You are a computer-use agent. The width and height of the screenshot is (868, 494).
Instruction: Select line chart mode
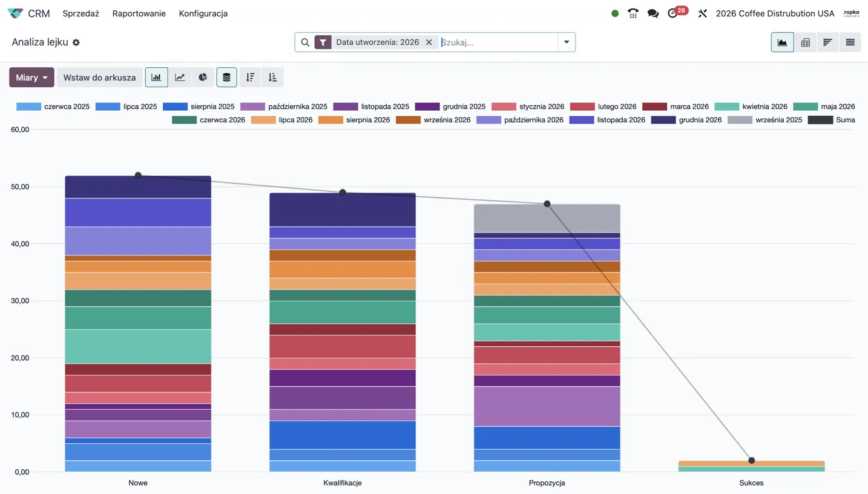[x=180, y=77]
